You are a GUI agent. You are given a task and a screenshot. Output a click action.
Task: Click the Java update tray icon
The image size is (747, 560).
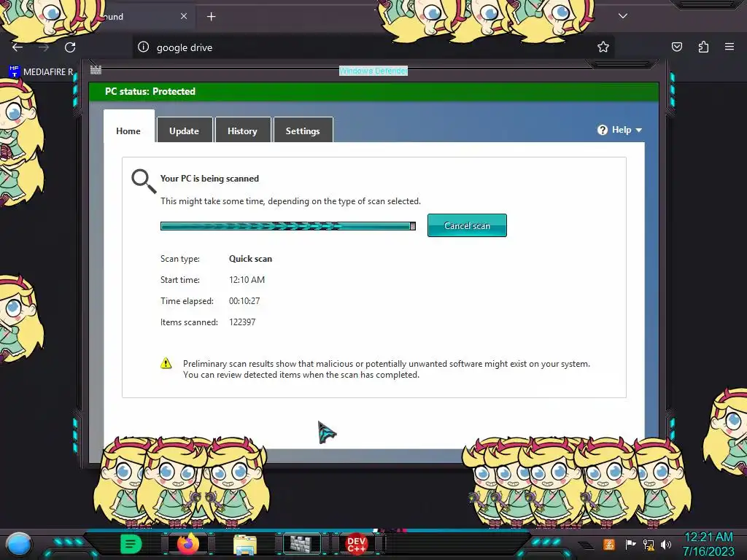(x=609, y=544)
